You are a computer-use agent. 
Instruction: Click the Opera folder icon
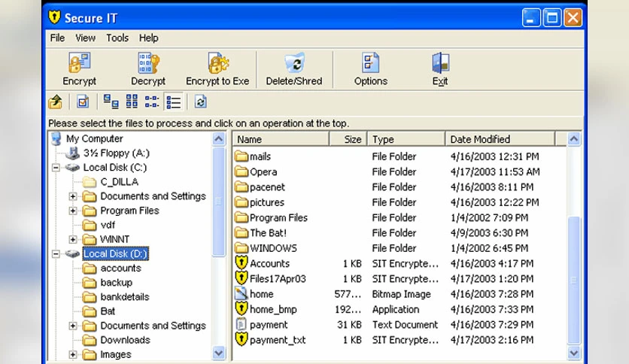pyautogui.click(x=241, y=171)
